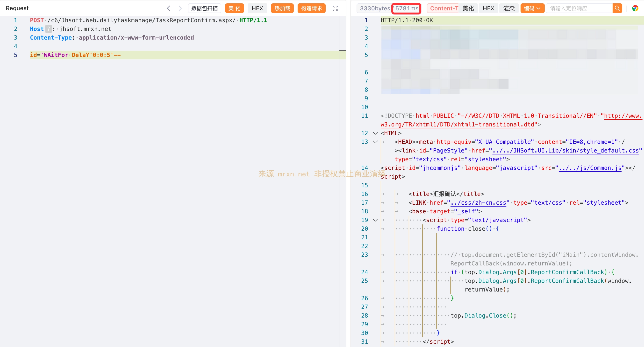The width and height of the screenshot is (644, 347).
Task: Beautify the response with 美化
Action: (468, 8)
